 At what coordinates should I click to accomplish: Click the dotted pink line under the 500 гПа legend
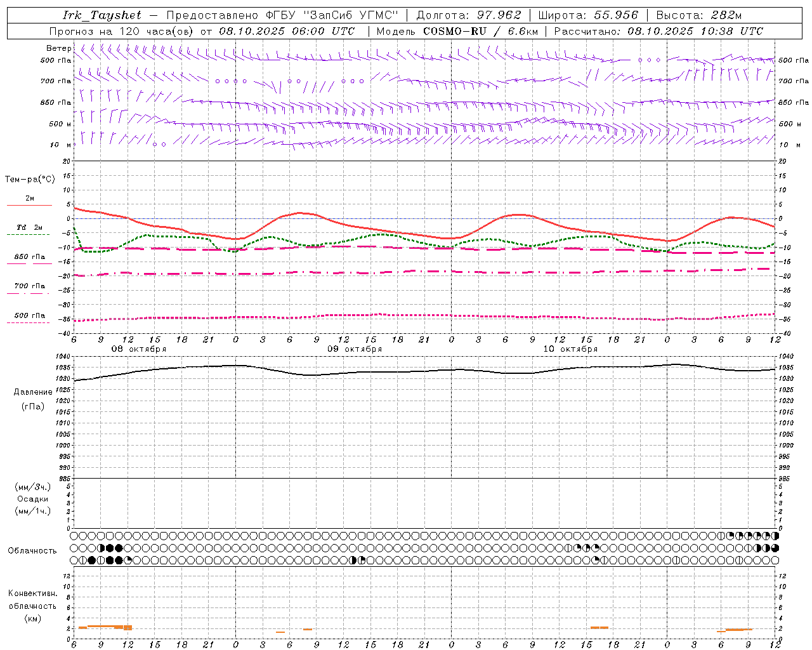28,322
